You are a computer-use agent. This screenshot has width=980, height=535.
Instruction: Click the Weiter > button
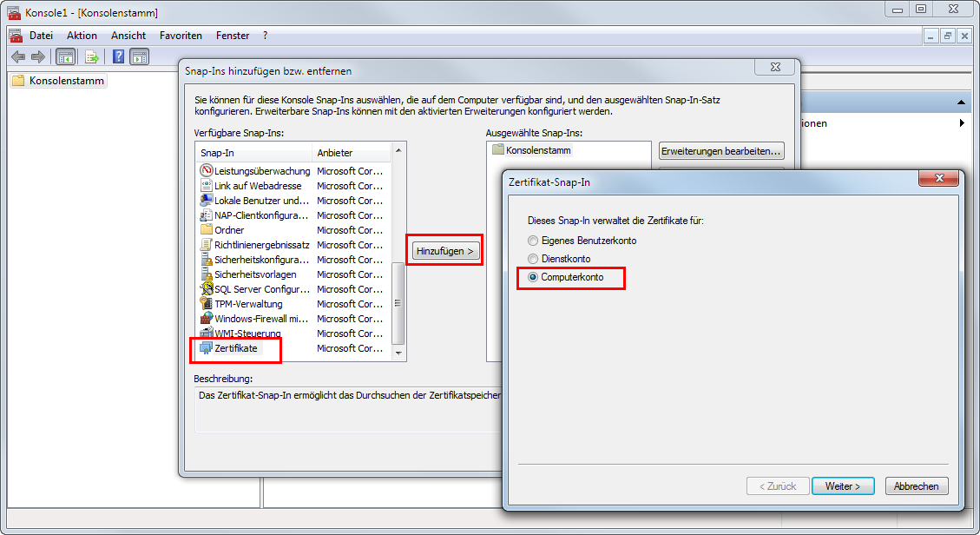pos(842,486)
